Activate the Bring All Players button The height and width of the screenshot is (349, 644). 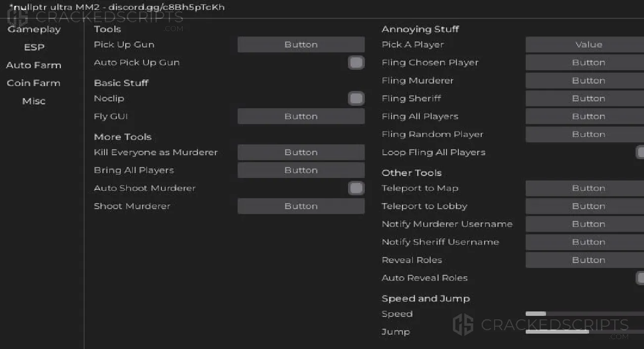pos(301,170)
